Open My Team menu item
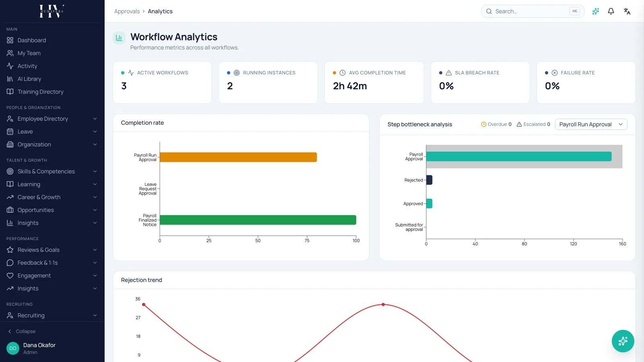 pos(52,53)
